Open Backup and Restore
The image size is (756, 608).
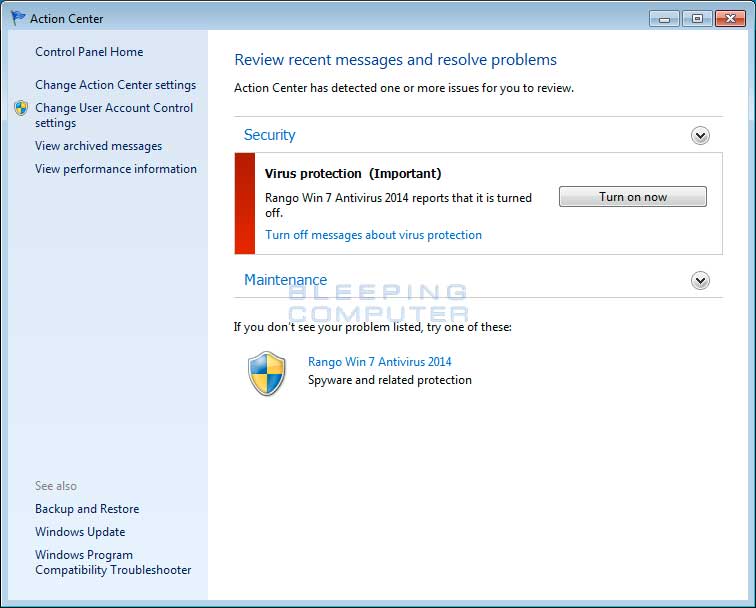(x=87, y=509)
